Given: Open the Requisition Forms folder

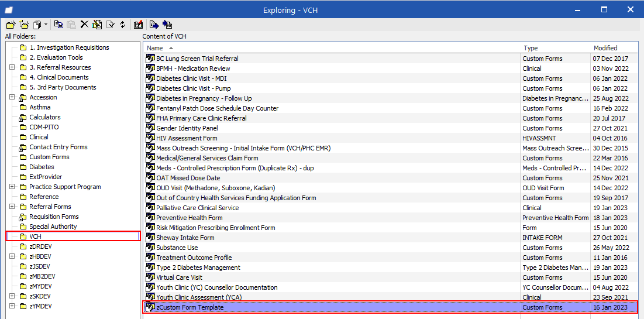Looking at the screenshot, I should (54, 217).
